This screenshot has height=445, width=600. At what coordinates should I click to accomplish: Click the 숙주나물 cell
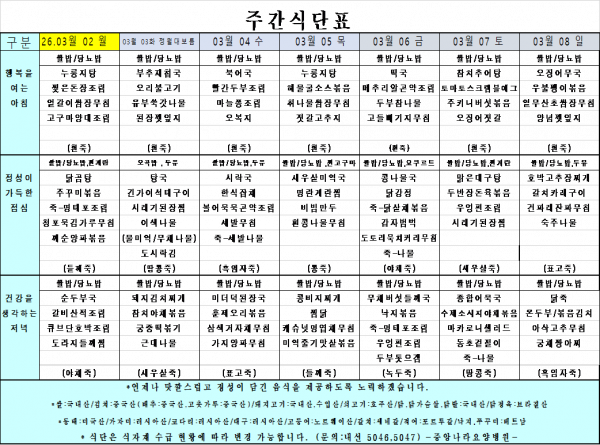click(559, 223)
